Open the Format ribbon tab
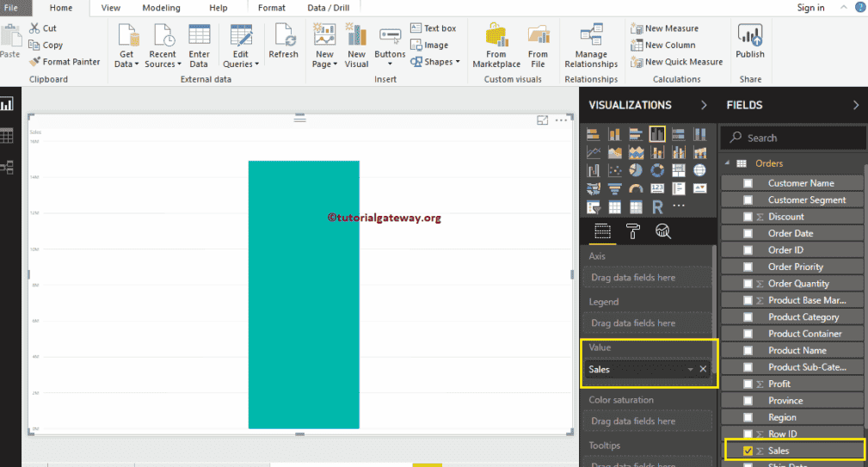The width and height of the screenshot is (868, 467). (x=272, y=8)
